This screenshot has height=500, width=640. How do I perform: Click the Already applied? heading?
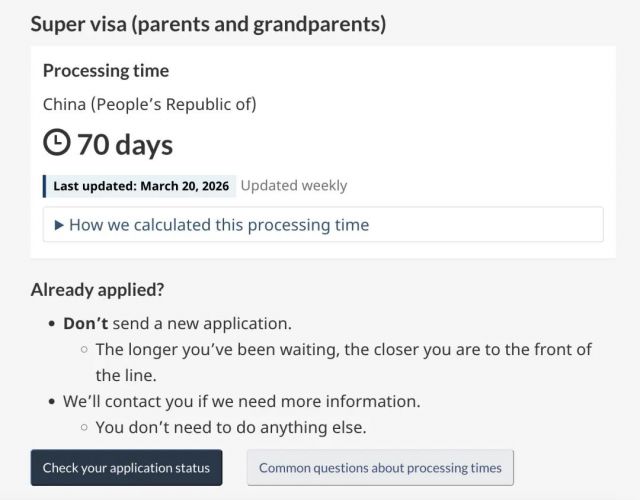click(97, 290)
